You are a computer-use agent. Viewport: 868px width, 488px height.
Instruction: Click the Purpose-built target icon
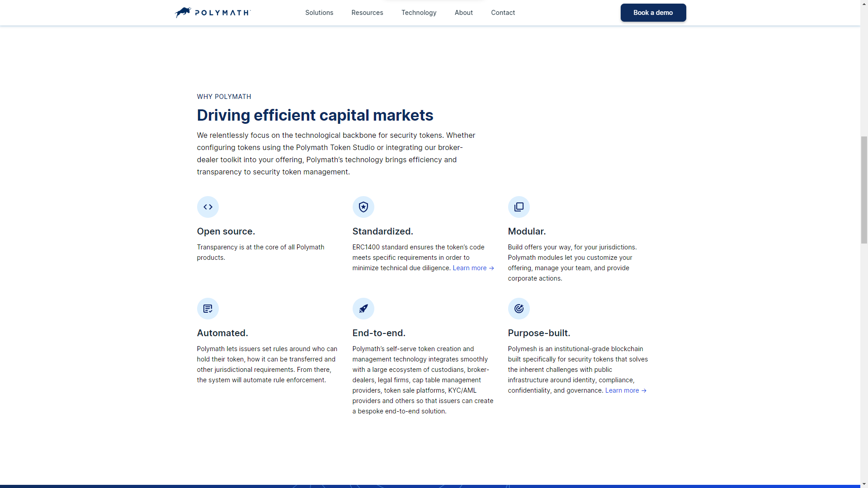tap(519, 309)
